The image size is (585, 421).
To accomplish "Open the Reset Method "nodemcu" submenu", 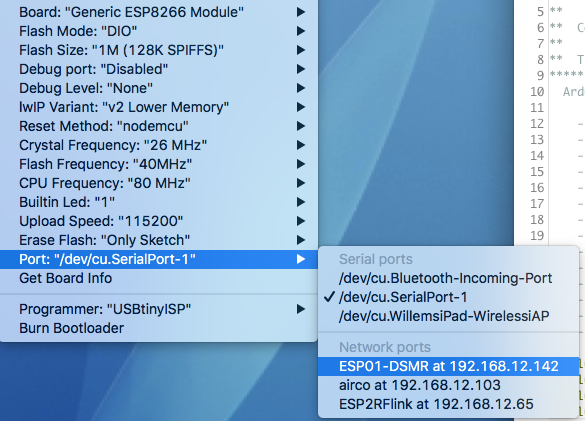I will pyautogui.click(x=159, y=126).
